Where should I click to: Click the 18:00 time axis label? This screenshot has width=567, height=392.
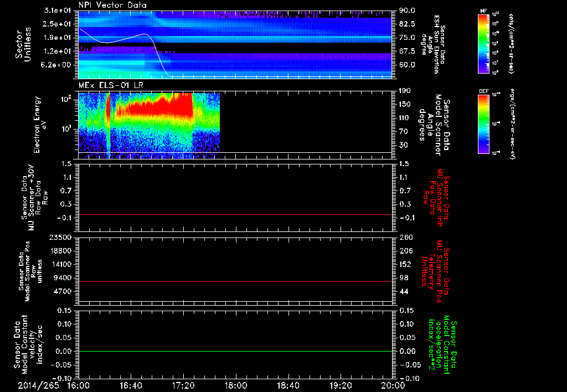click(236, 385)
